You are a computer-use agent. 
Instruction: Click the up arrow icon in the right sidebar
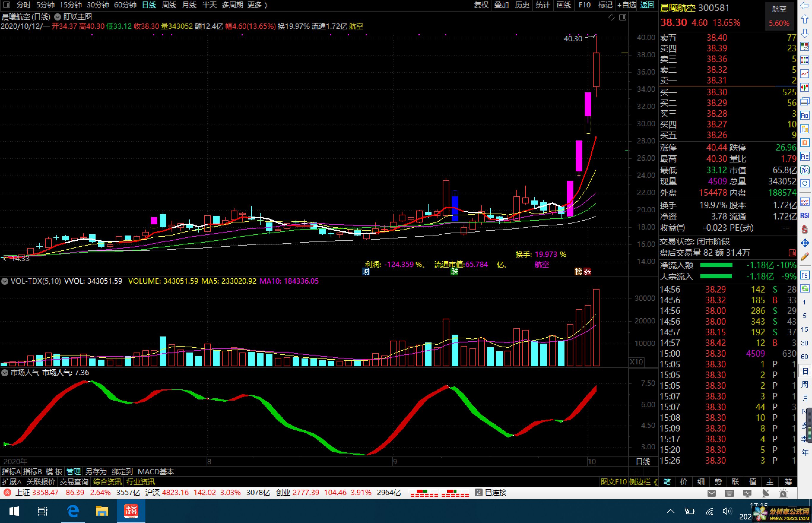coord(805,19)
